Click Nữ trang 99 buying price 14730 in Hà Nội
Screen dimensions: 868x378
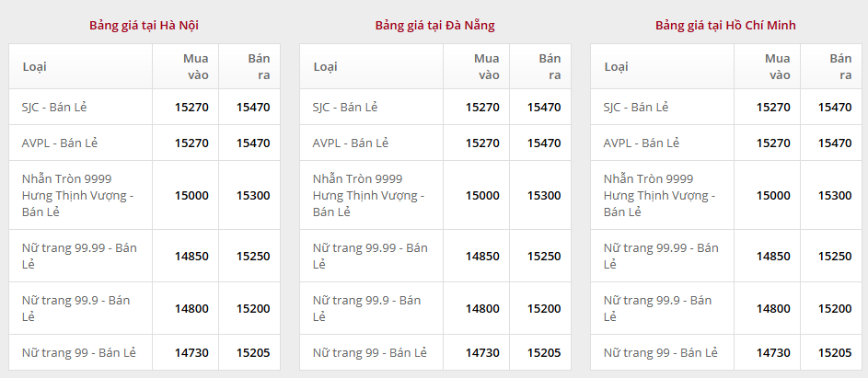coord(191,352)
